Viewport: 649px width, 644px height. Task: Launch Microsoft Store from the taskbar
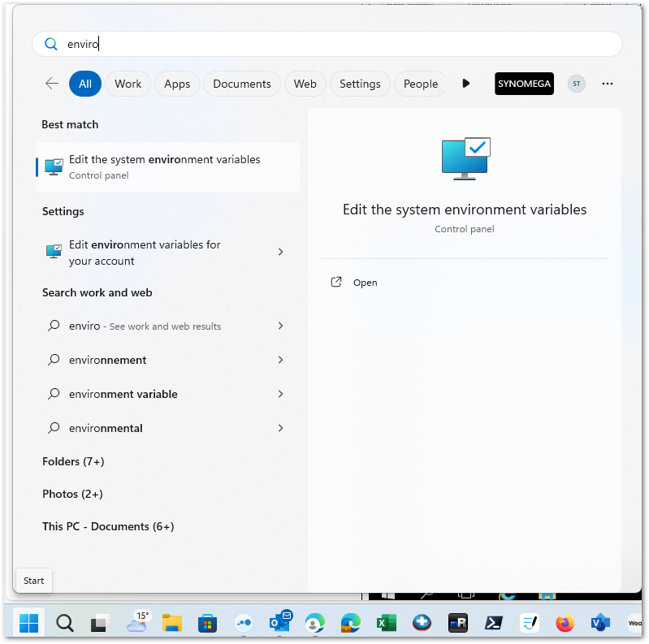click(x=208, y=623)
